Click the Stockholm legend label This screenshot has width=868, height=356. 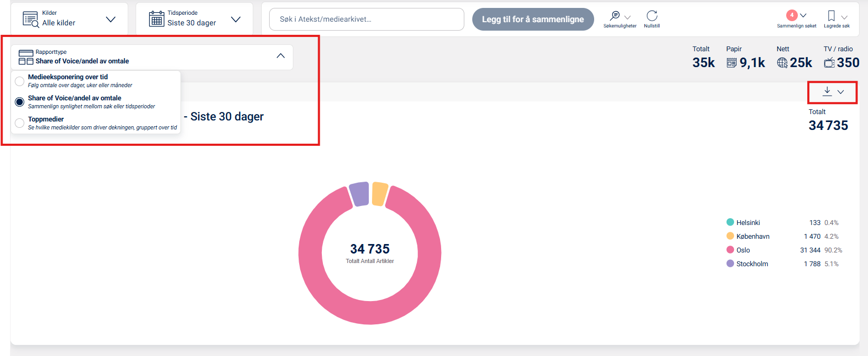[752, 264]
